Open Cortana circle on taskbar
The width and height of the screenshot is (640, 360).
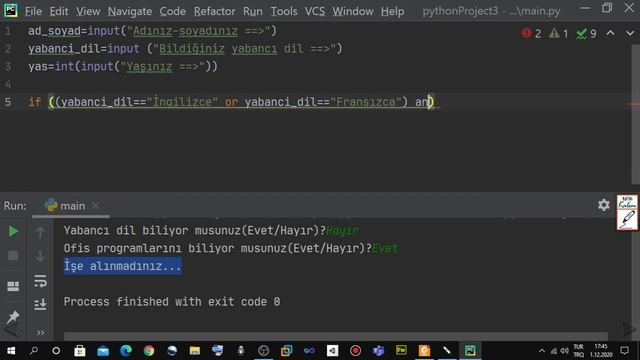tap(56, 351)
